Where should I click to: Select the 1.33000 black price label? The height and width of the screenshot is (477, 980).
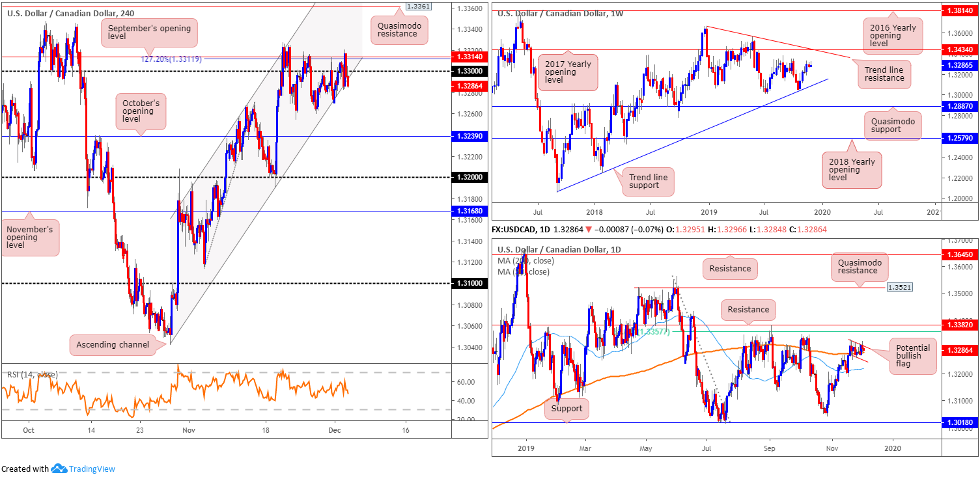[468, 71]
